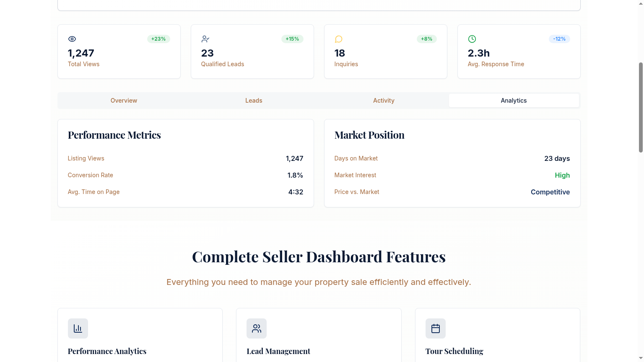644x362 pixels.
Task: Select the Analytics tab
Action: [514, 101]
